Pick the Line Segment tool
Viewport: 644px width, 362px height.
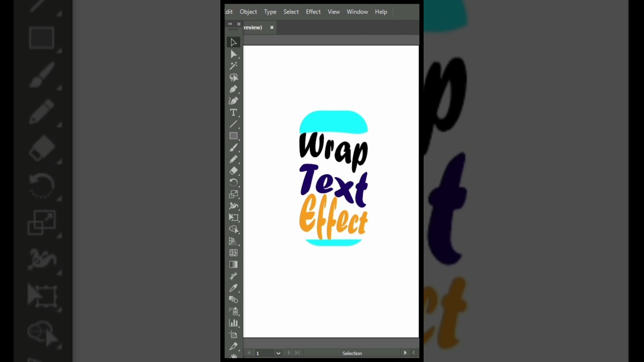click(x=233, y=124)
